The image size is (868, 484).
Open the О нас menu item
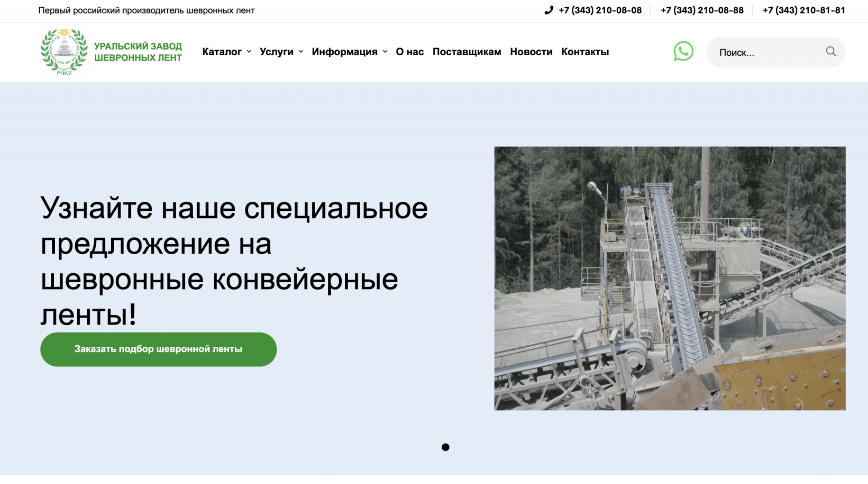coord(409,52)
